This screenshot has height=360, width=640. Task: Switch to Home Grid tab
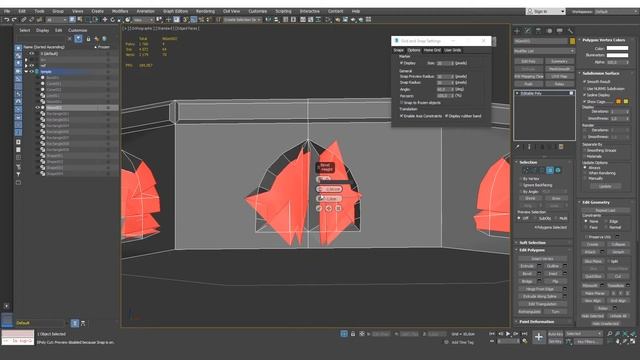pyautogui.click(x=432, y=50)
